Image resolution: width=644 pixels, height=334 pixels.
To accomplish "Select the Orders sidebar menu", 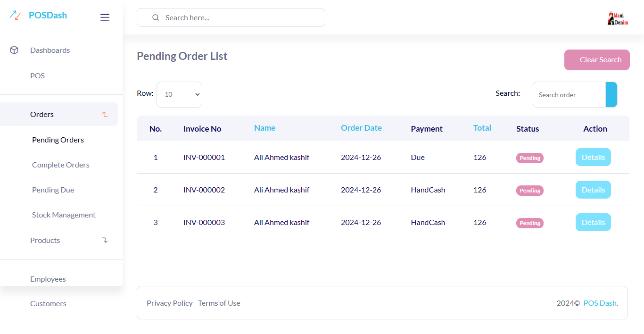I will (x=59, y=114).
